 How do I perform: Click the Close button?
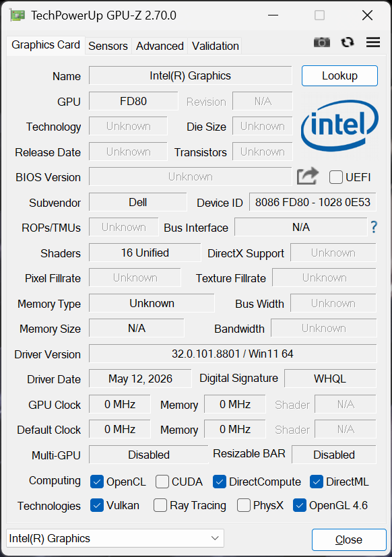pos(349,539)
